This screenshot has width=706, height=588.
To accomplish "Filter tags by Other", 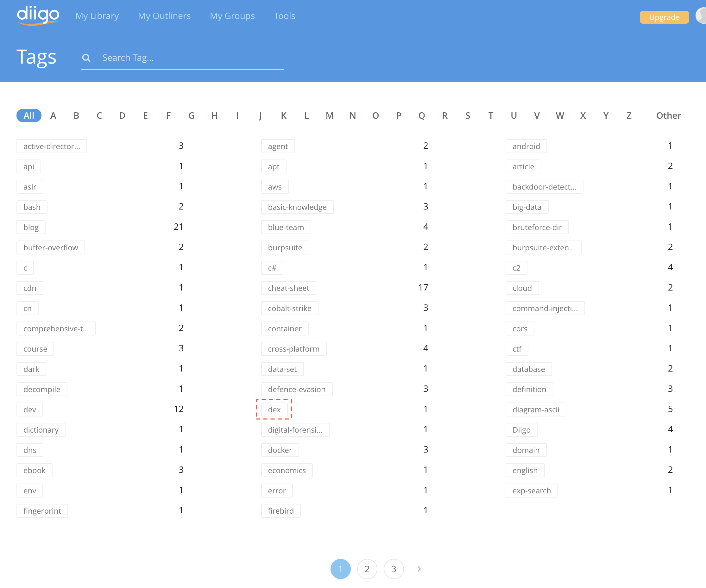I will point(668,116).
